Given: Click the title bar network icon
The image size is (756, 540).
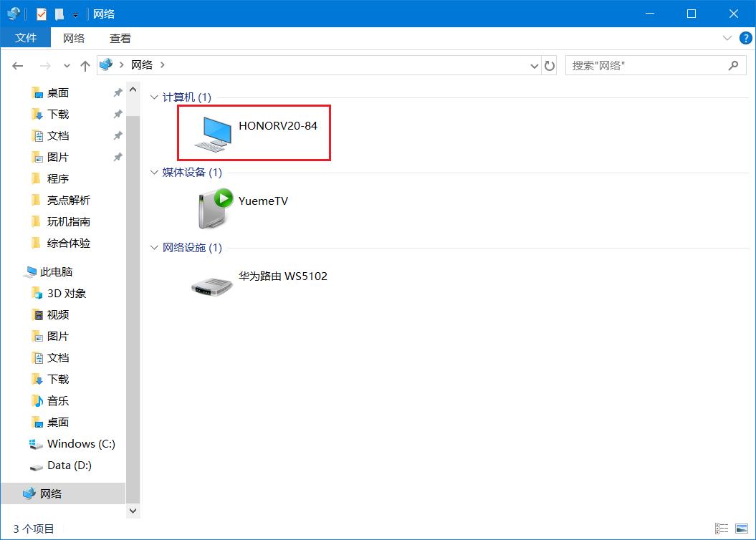Looking at the screenshot, I should point(14,14).
